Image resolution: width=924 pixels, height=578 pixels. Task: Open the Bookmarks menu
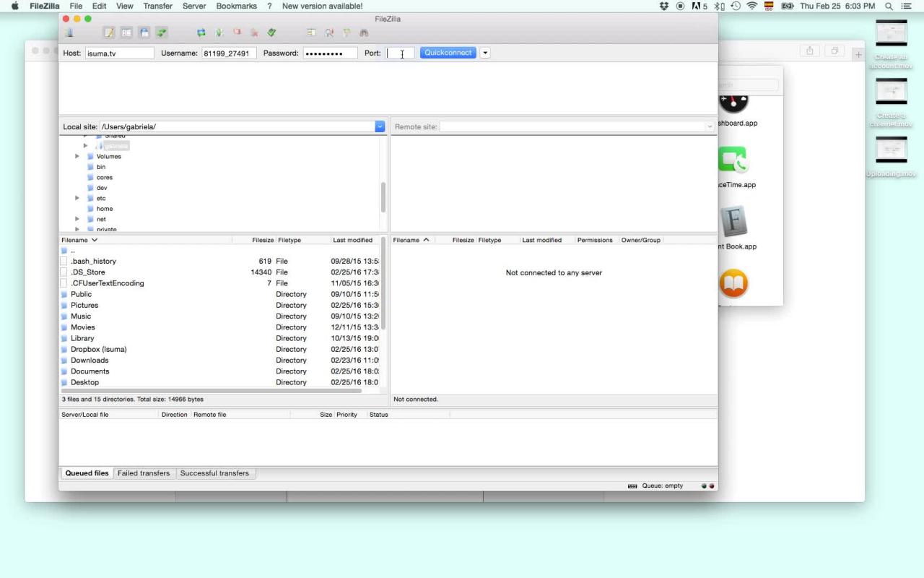[x=236, y=6]
